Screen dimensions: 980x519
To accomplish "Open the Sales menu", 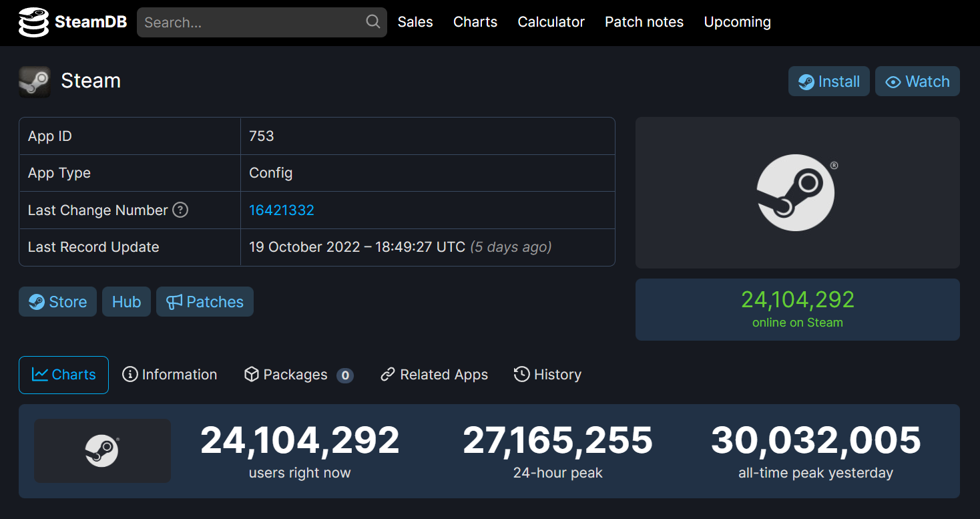I will pyautogui.click(x=415, y=22).
